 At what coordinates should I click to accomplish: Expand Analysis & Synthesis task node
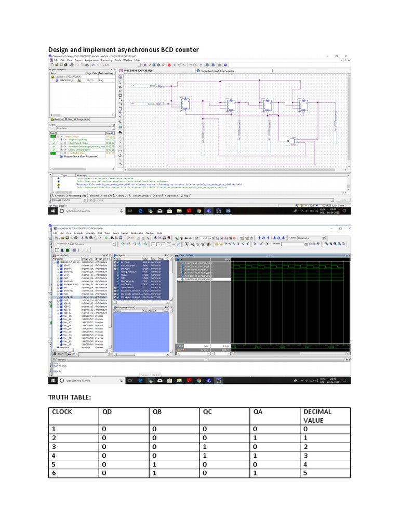click(61, 140)
